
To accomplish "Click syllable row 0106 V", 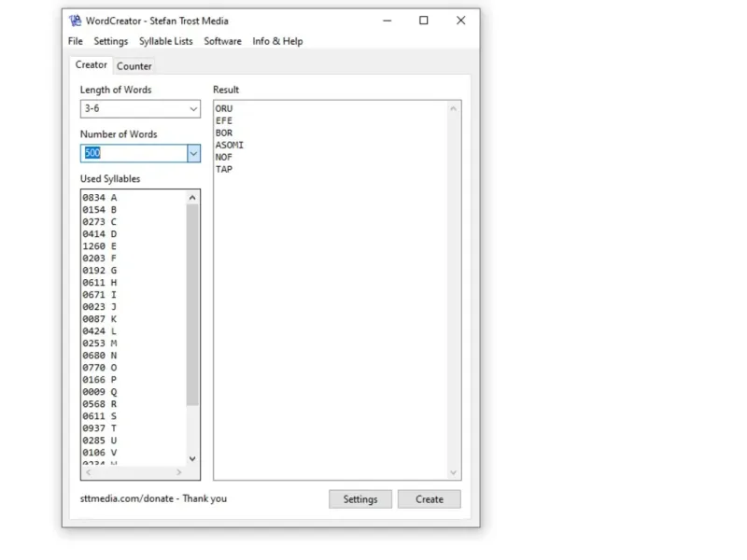I will (x=100, y=453).
